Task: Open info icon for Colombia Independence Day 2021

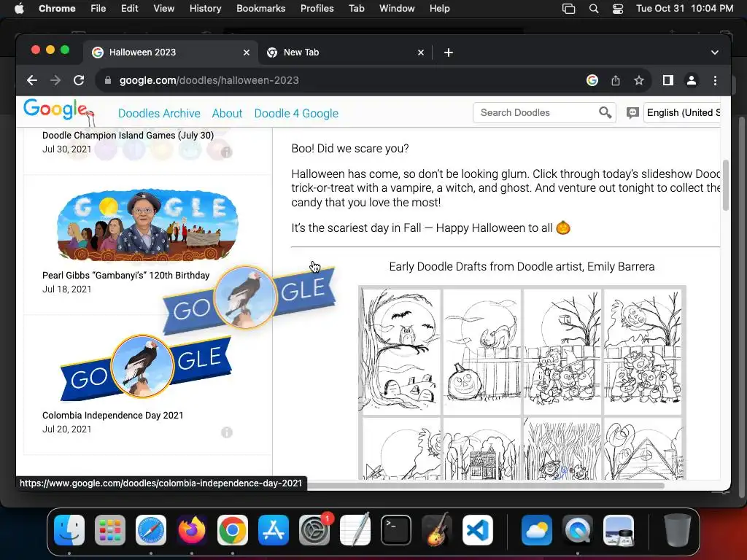Action: pyautogui.click(x=227, y=432)
